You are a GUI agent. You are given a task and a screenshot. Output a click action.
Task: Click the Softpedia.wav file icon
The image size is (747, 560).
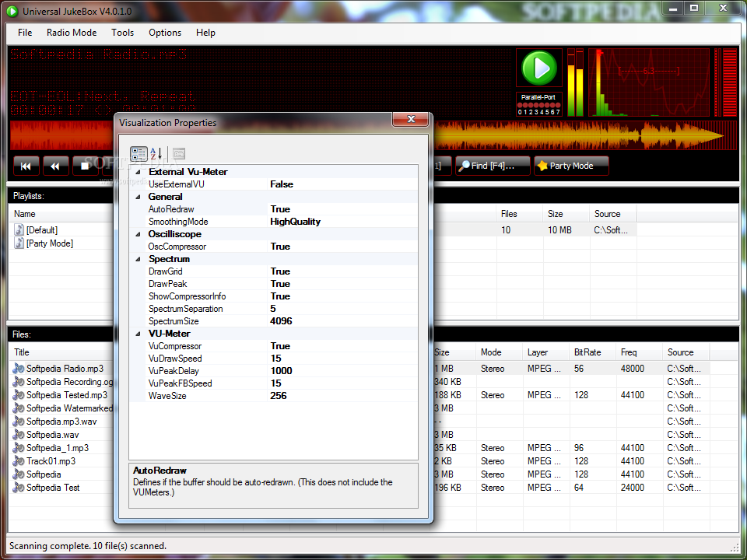pos(19,435)
